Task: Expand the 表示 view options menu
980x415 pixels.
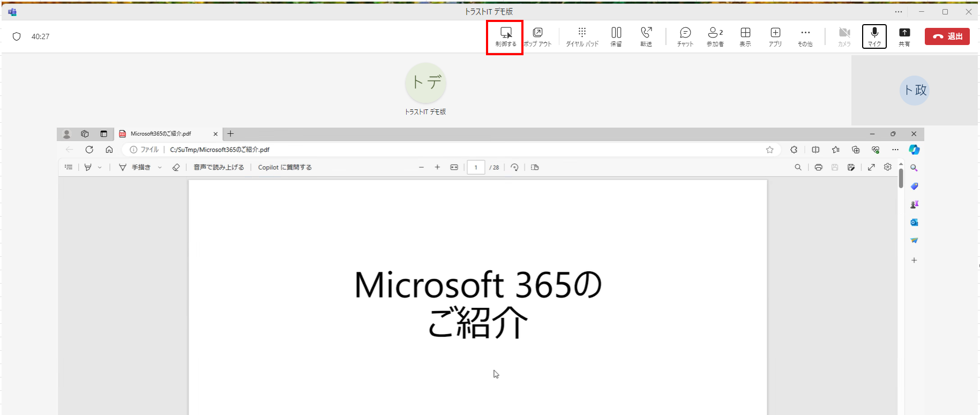Action: point(745,36)
